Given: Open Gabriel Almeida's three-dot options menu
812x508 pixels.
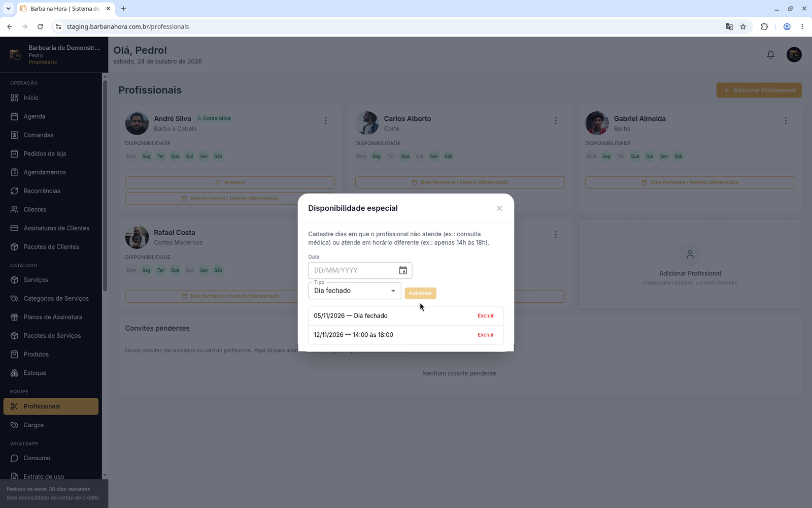Looking at the screenshot, I should 786,121.
